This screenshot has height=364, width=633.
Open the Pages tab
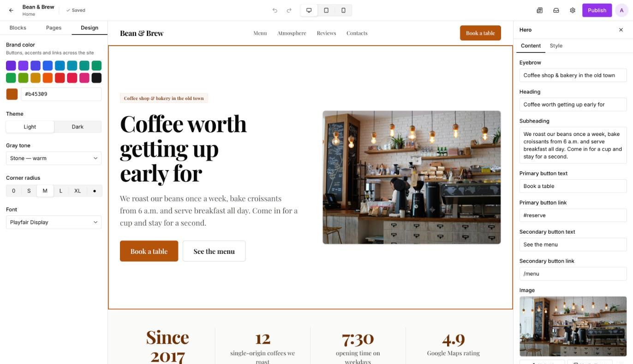click(54, 28)
